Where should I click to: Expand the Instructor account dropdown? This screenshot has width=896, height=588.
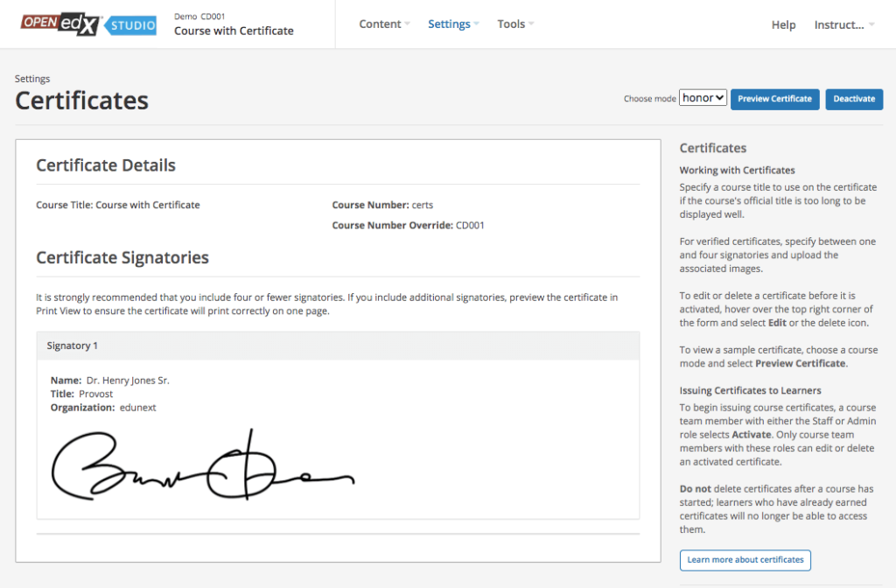[x=844, y=24]
